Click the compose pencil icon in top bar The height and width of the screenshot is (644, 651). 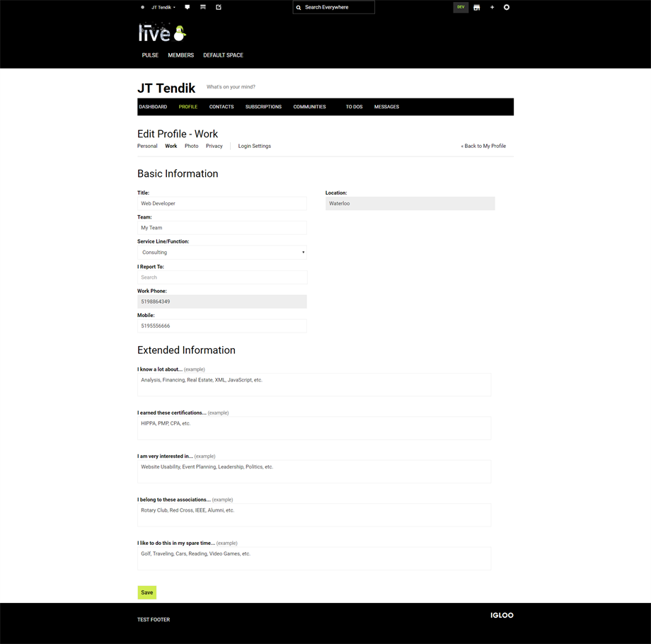(x=219, y=7)
